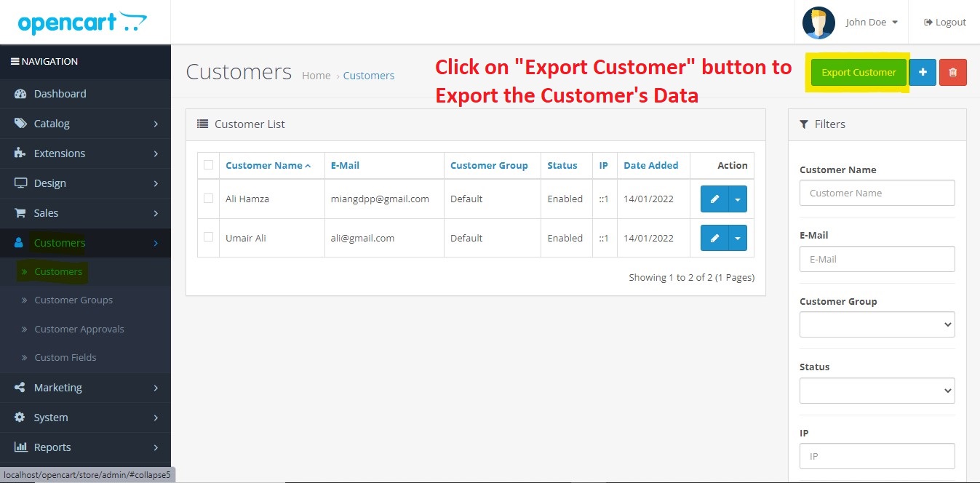Click the Dashboard icon in navigation
The height and width of the screenshot is (483, 980).
20,94
